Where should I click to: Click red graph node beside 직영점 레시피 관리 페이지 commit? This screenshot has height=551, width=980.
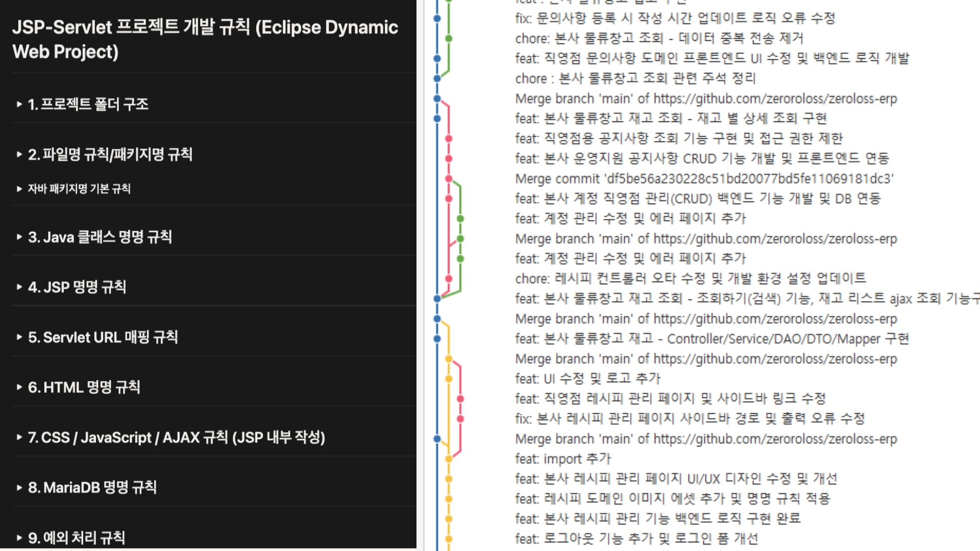click(460, 398)
